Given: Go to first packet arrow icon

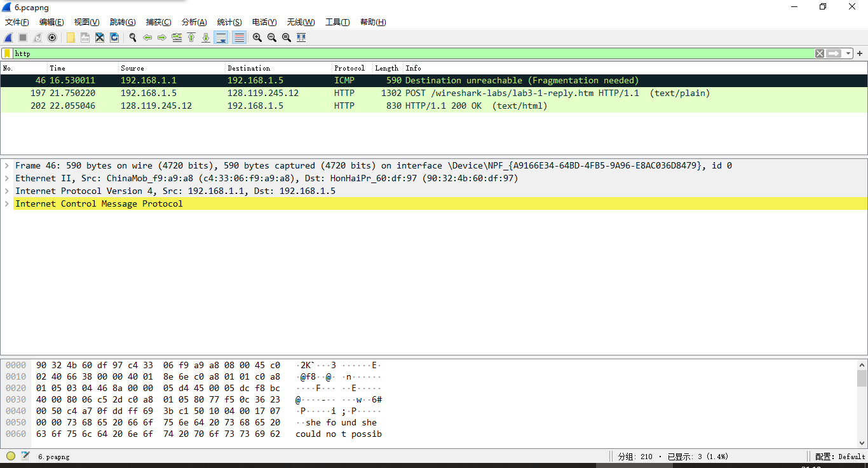Looking at the screenshot, I should click(191, 38).
